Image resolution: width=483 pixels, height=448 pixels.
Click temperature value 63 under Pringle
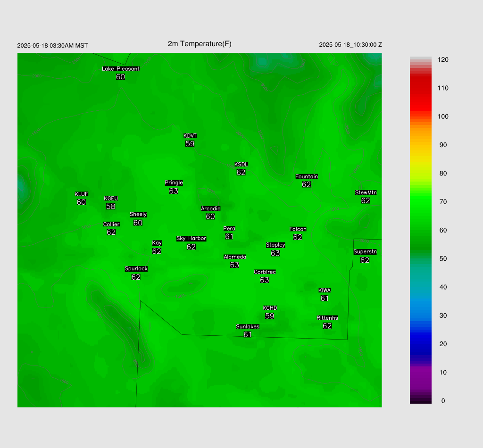point(174,191)
